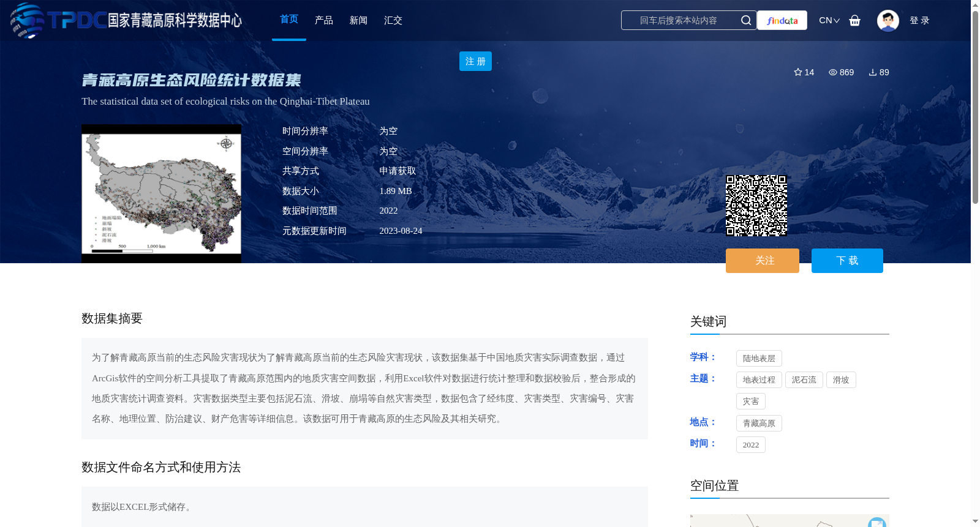Screen dimensions: 980x527
Task: Click the 数据集摘要 heading
Action: (x=112, y=318)
